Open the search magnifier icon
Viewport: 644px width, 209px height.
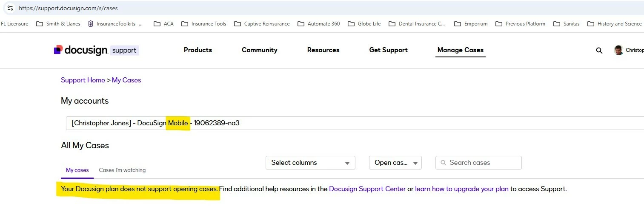[599, 51]
